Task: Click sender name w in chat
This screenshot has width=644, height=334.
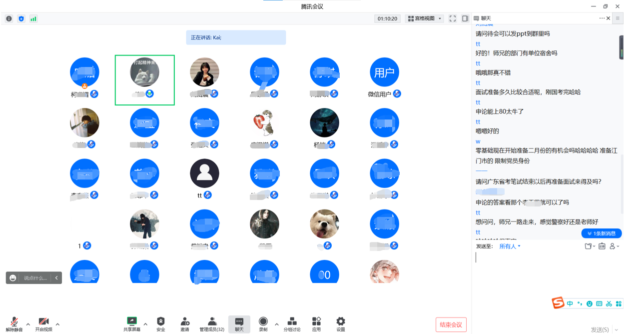Action: (478, 141)
